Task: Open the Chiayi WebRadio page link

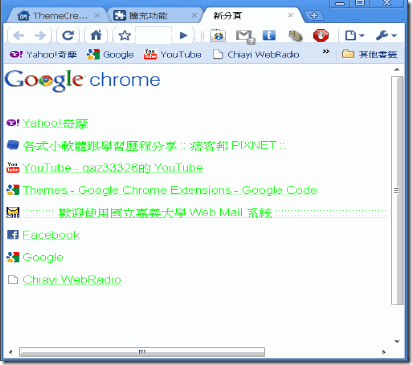Action: click(72, 280)
